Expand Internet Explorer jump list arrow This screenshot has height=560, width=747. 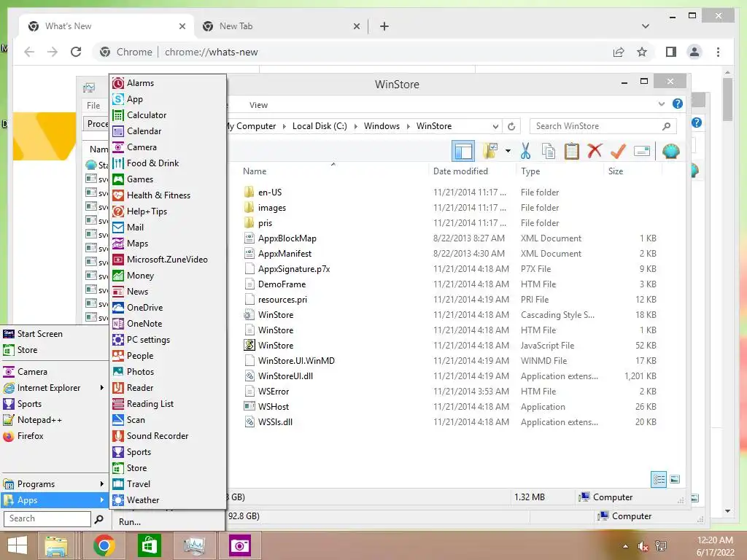click(101, 388)
